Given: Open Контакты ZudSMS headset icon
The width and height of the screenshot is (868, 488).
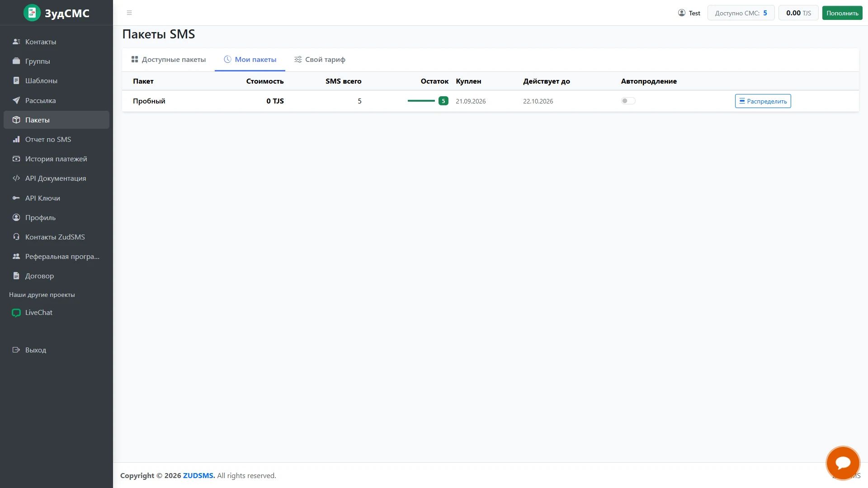Looking at the screenshot, I should pos(16,237).
